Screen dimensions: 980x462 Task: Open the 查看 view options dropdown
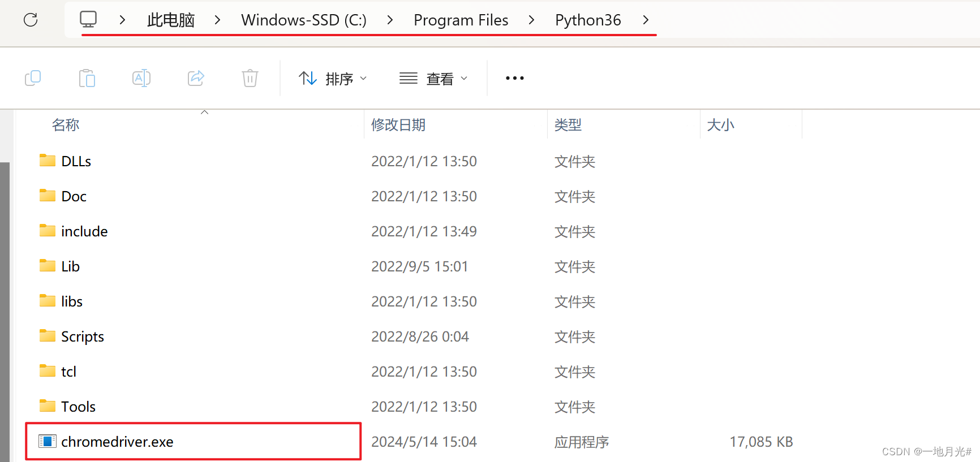[435, 78]
